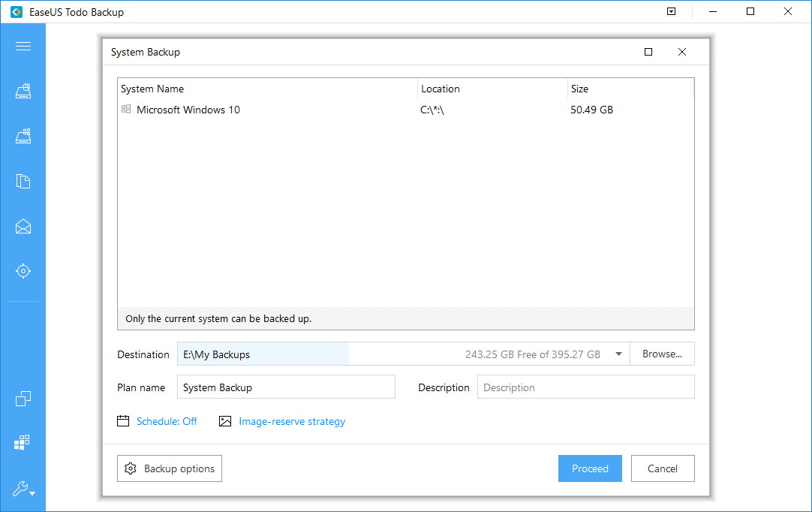Select Disk/Partition Backup sidebar icon
812x512 pixels.
tap(23, 91)
